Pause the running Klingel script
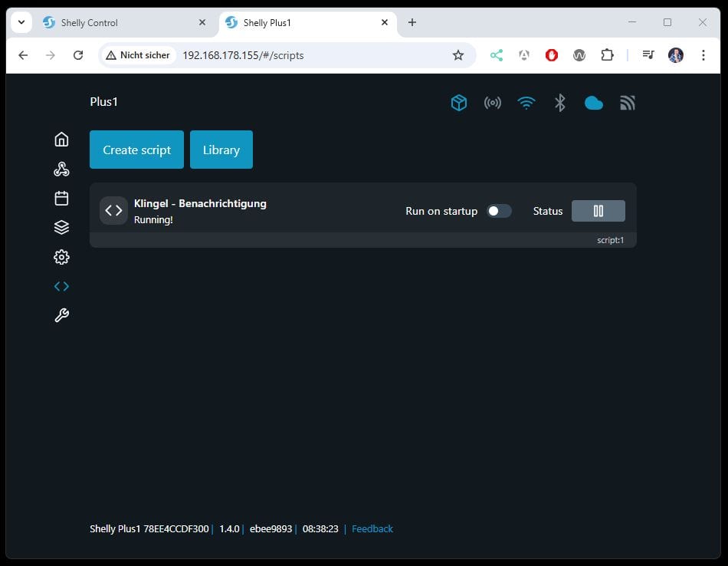The width and height of the screenshot is (728, 566). [x=598, y=211]
